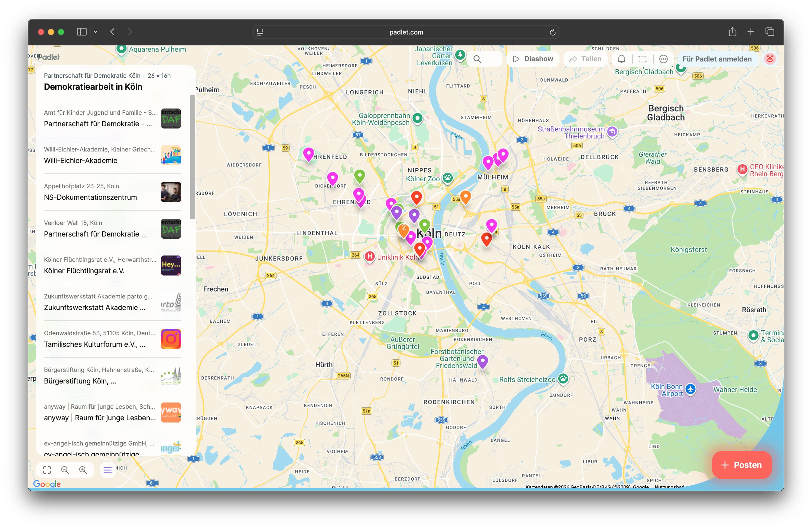Click Willi-Eichler-Akademie thumbnail
The image size is (812, 528).
pos(171,155)
